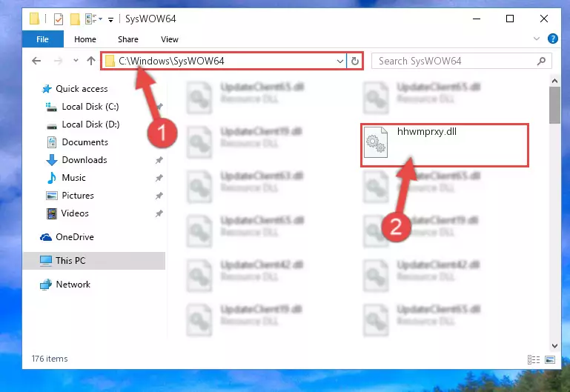Open the File tab
Image resolution: width=570 pixels, height=392 pixels.
coord(42,39)
